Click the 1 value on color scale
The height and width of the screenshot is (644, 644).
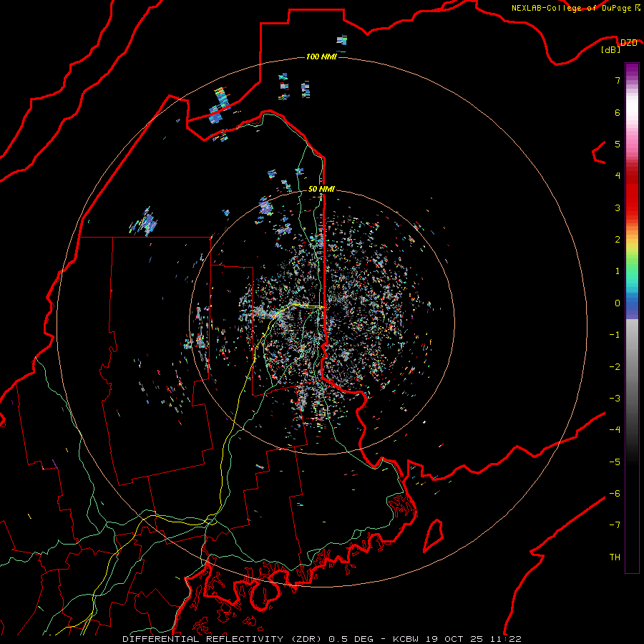click(618, 271)
